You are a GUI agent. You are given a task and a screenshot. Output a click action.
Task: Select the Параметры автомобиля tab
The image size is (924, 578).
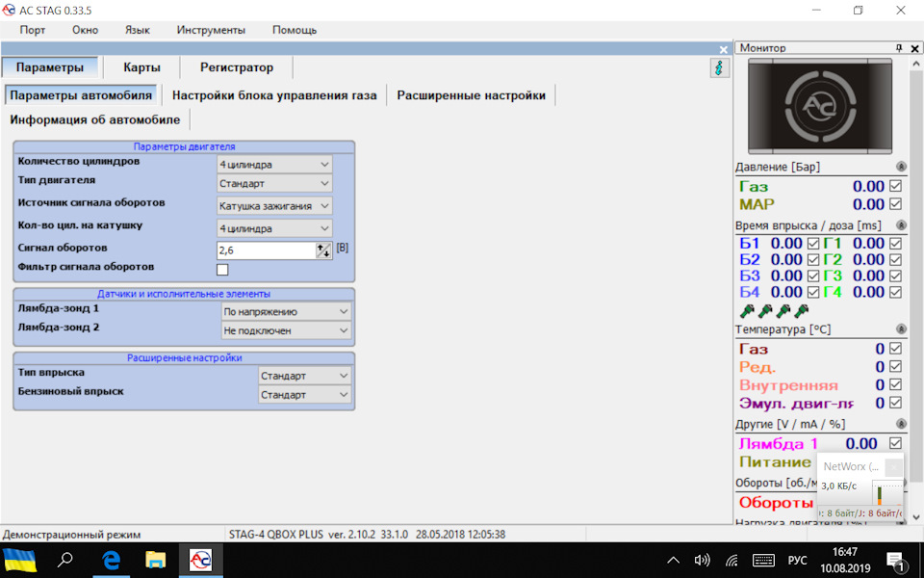tap(81, 95)
